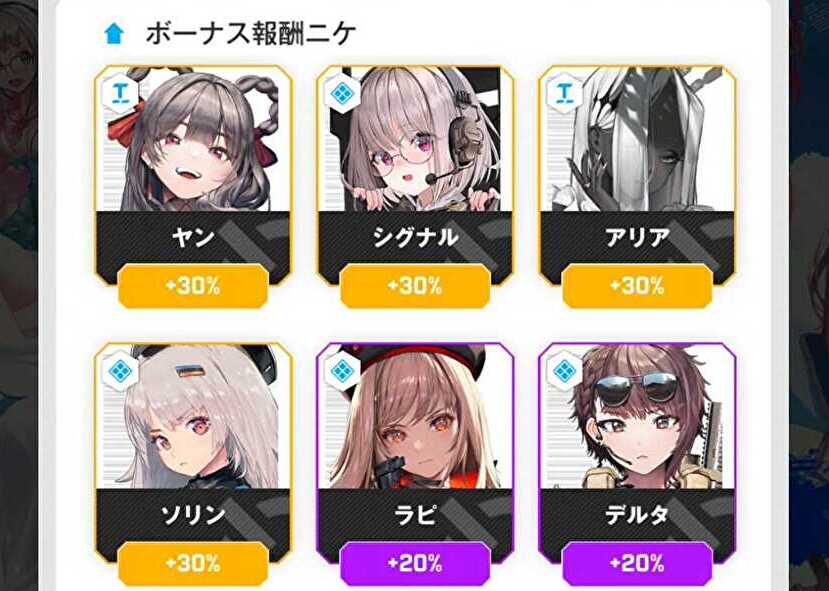The height and width of the screenshot is (591, 829).
Task: Click the diamond emblem on ソリン's card
Action: click(x=121, y=371)
